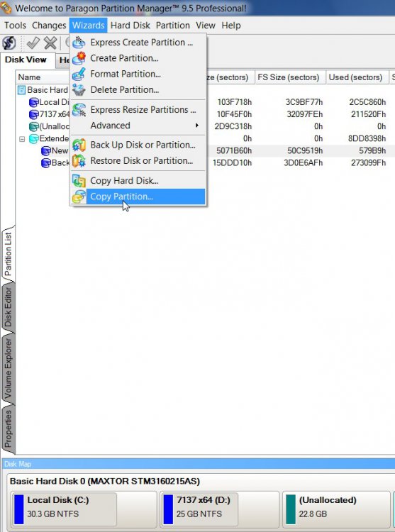Image resolution: width=395 pixels, height=532 pixels.
Task: Open the Volume Explorer side tab
Action: pyautogui.click(x=8, y=370)
